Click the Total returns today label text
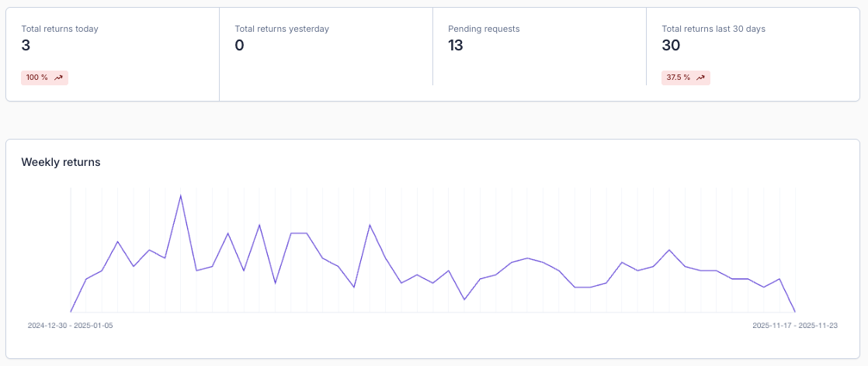The image size is (868, 366). (60, 29)
